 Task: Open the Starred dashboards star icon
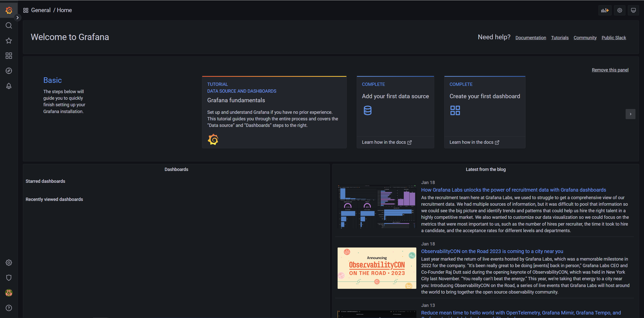click(x=9, y=41)
